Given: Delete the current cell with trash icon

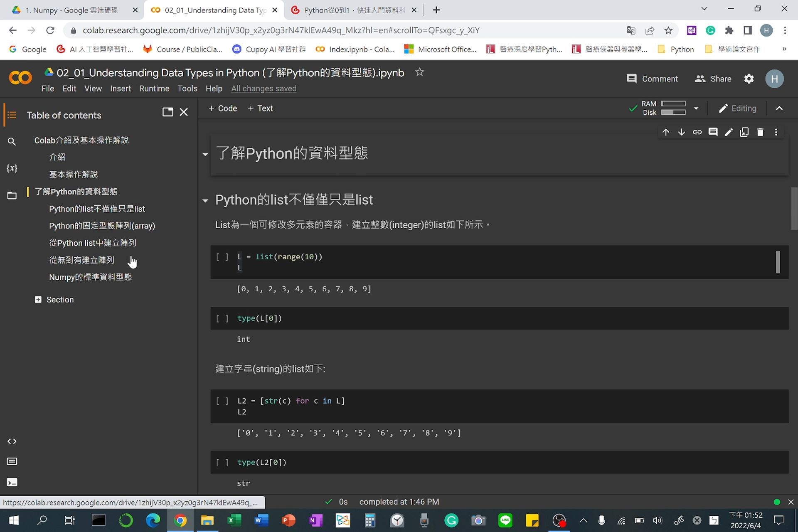Looking at the screenshot, I should click(760, 132).
